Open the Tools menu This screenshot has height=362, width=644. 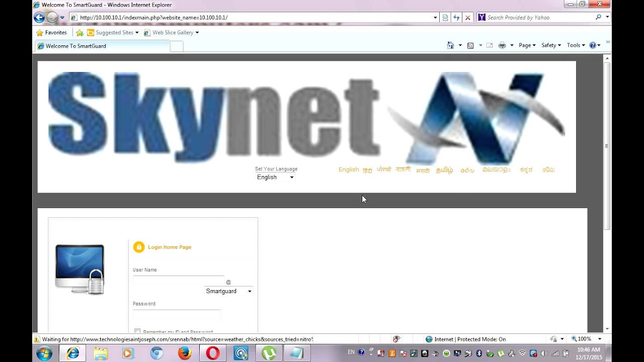[576, 45]
